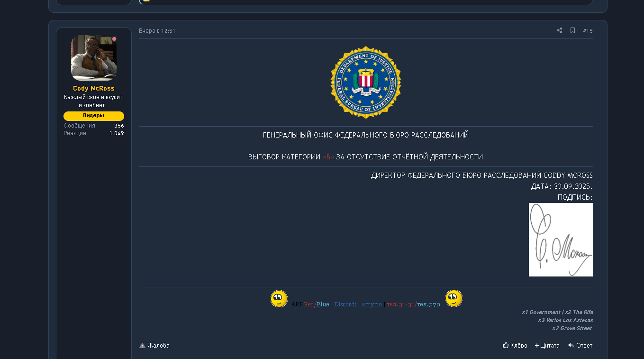Screen dimensions: 644x359
Task: Click the x1 Government ¦ x2 The Rifa line
Action: click(557, 312)
